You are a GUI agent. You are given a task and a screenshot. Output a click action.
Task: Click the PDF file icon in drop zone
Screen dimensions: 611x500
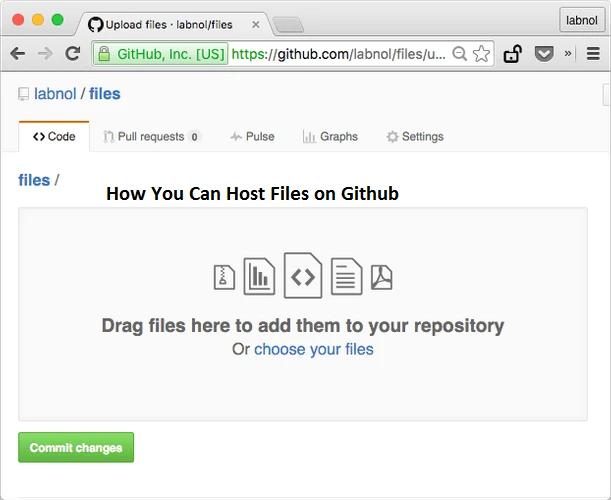point(382,276)
